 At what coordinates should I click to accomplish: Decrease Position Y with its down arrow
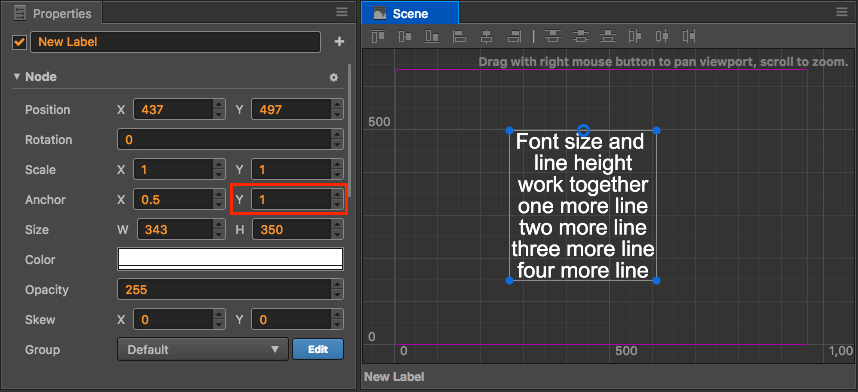[337, 114]
